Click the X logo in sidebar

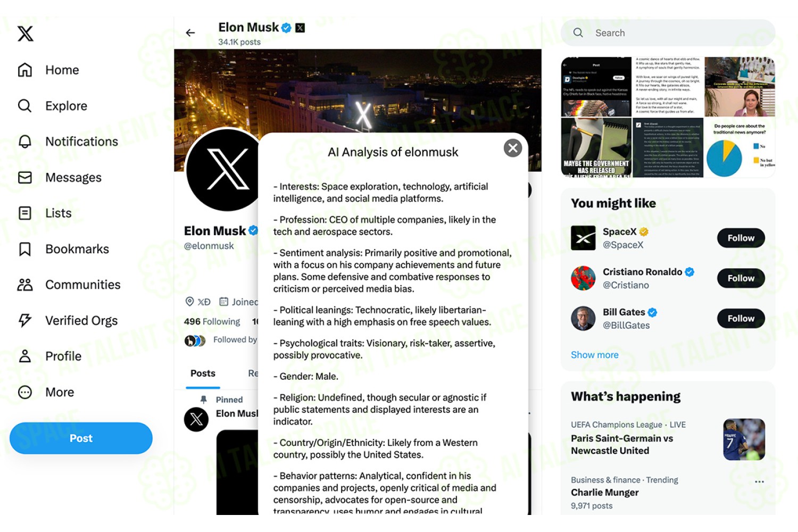coord(25,34)
